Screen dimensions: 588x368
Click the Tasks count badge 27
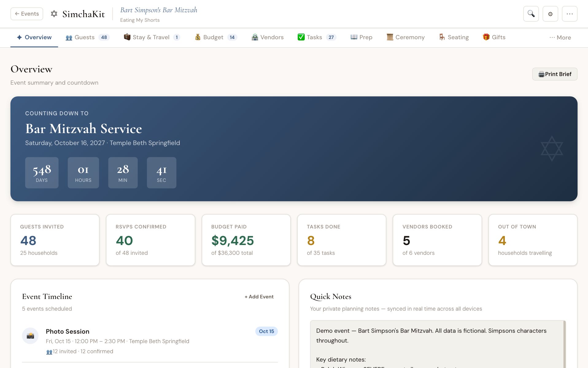331,37
